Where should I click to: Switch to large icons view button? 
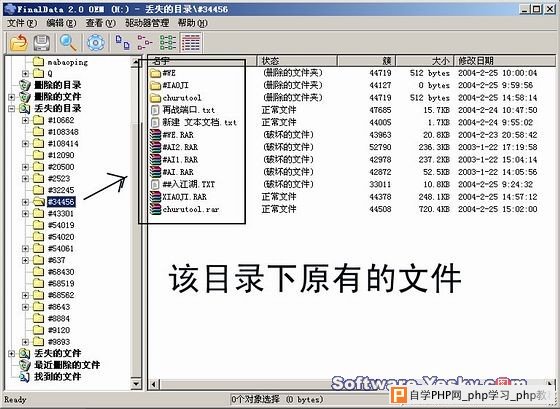click(122, 42)
